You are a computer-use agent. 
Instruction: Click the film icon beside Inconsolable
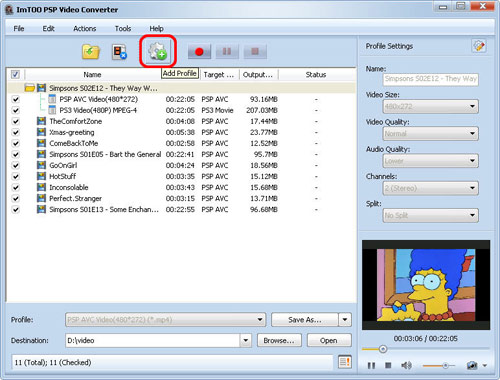41,187
